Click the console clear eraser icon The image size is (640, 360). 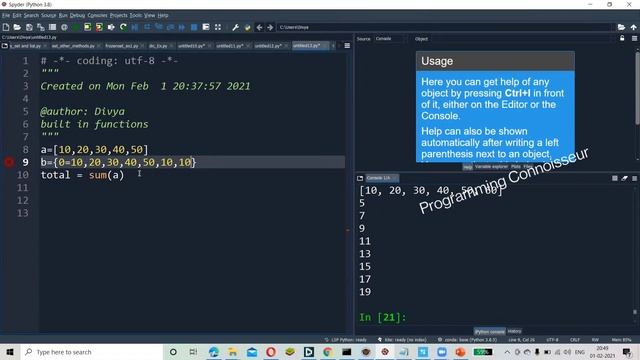tap(624, 178)
